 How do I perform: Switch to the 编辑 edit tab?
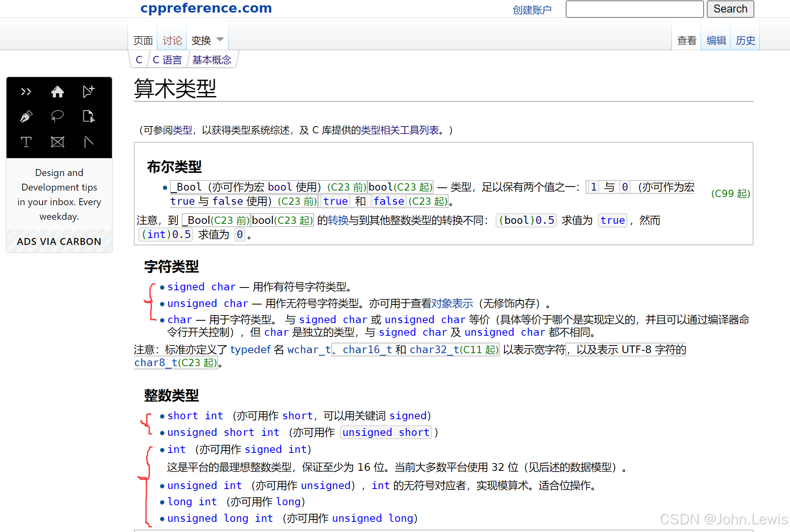click(716, 41)
